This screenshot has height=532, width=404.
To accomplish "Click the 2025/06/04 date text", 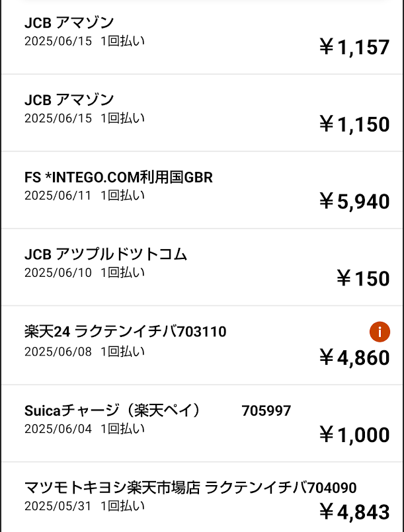I will pyautogui.click(x=58, y=429).
